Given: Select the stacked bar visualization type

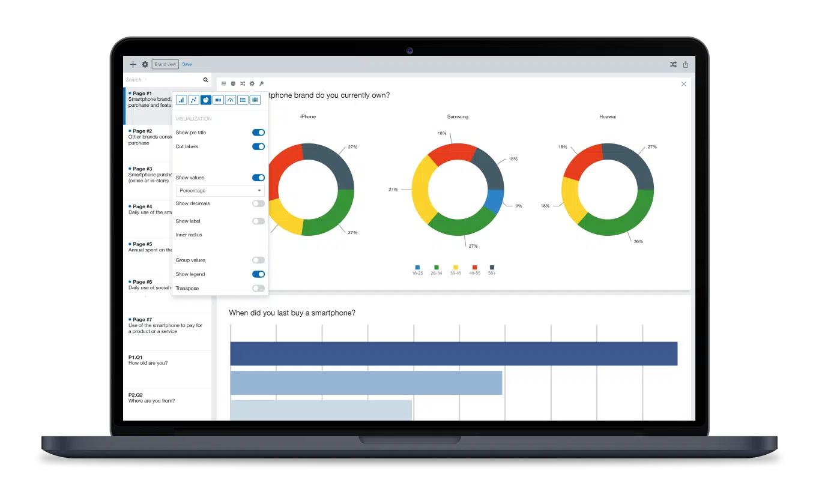Looking at the screenshot, I should (218, 100).
